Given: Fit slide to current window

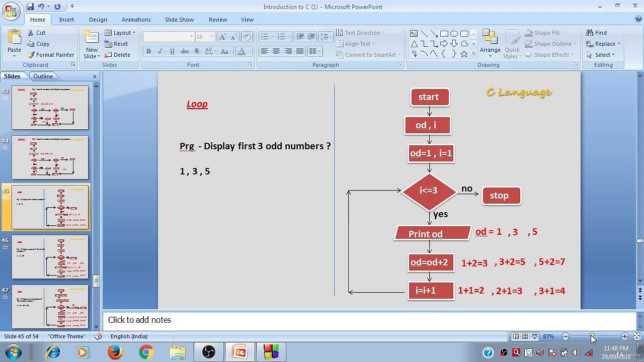Looking at the screenshot, I should [x=637, y=336].
